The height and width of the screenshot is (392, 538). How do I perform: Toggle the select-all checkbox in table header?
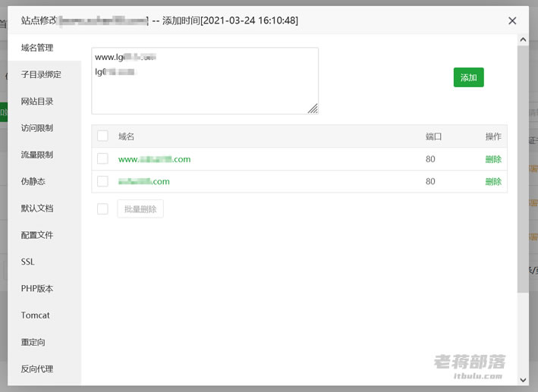103,136
